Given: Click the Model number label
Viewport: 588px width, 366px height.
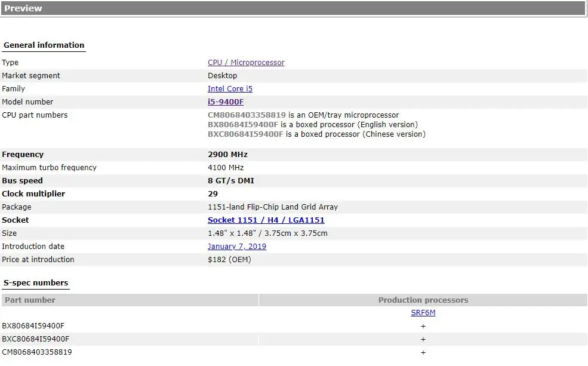Looking at the screenshot, I should pos(27,102).
